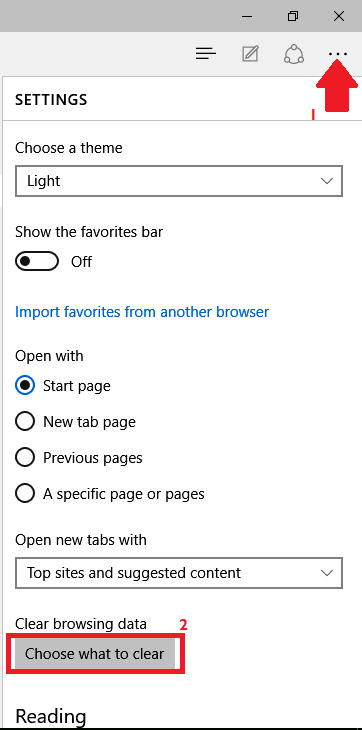This screenshot has height=730, width=362.
Task: Open the Share icon in toolbar
Action: pos(294,54)
